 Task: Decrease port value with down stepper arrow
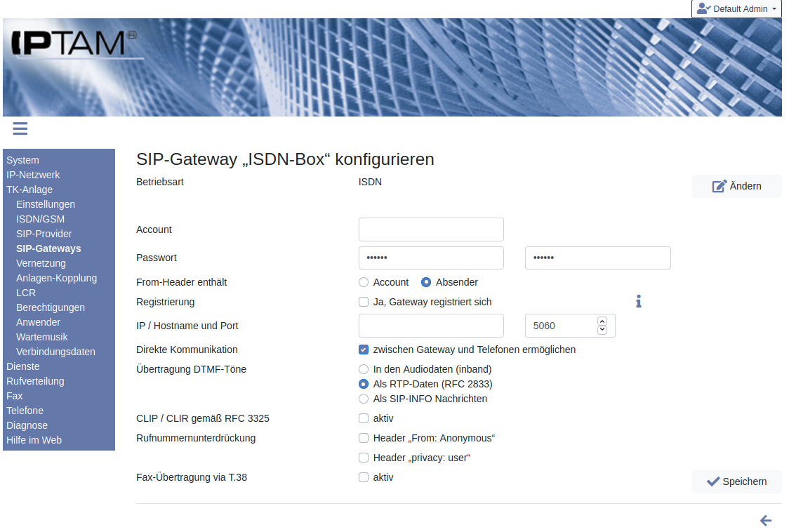pyautogui.click(x=602, y=330)
